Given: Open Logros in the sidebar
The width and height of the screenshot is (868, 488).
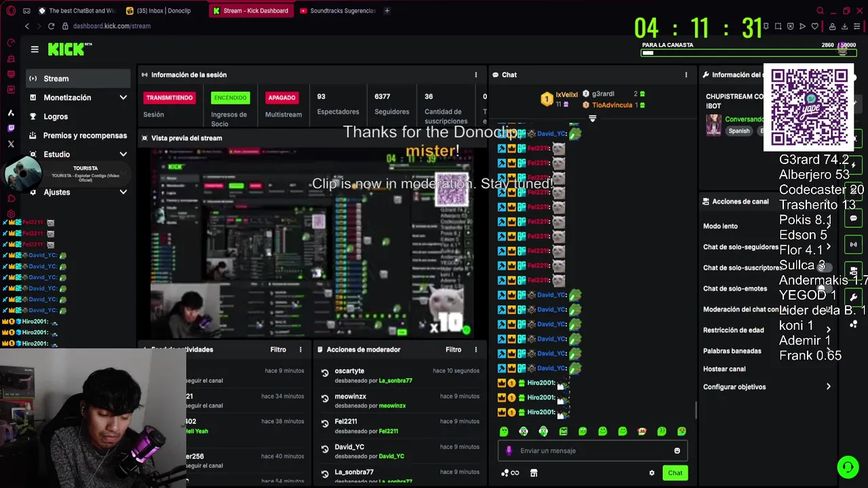Looking at the screenshot, I should pos(78,117).
